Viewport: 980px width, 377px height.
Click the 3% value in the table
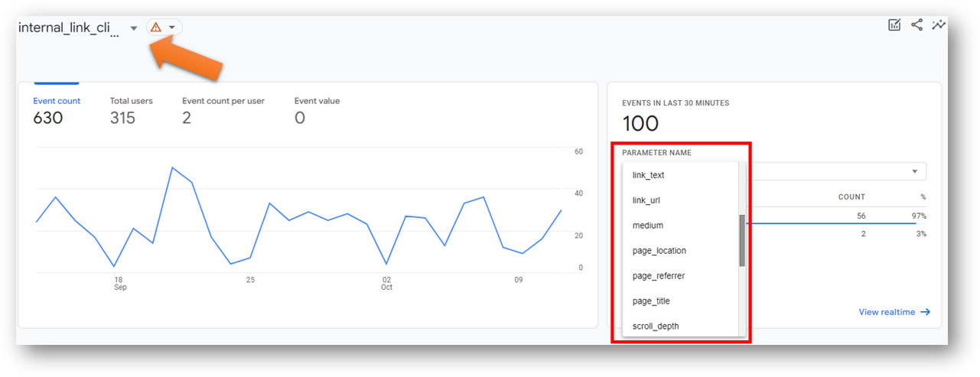click(920, 234)
